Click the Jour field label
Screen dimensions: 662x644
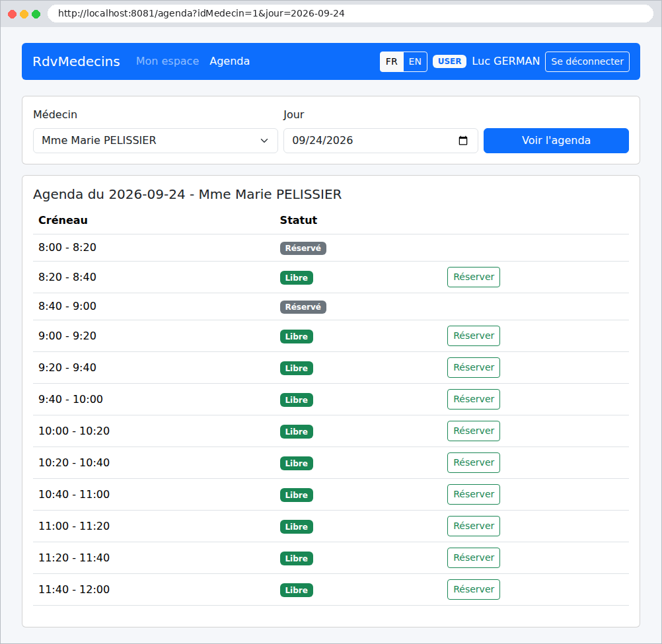click(x=293, y=115)
